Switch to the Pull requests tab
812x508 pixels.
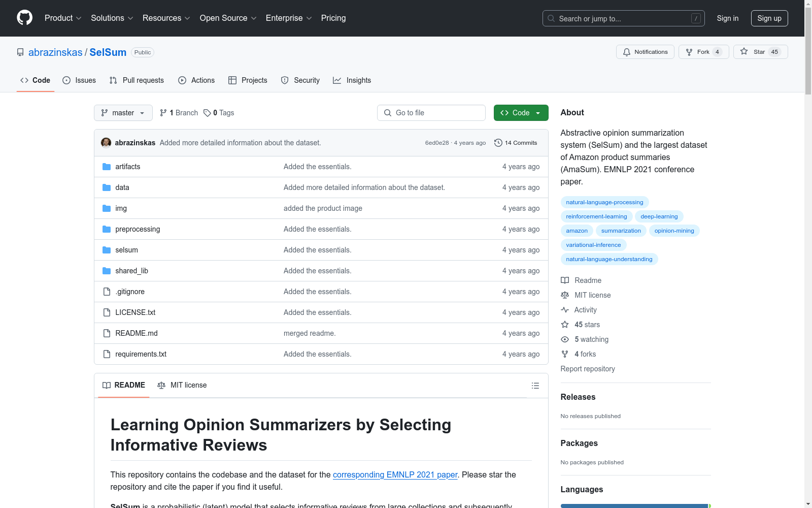click(x=137, y=80)
